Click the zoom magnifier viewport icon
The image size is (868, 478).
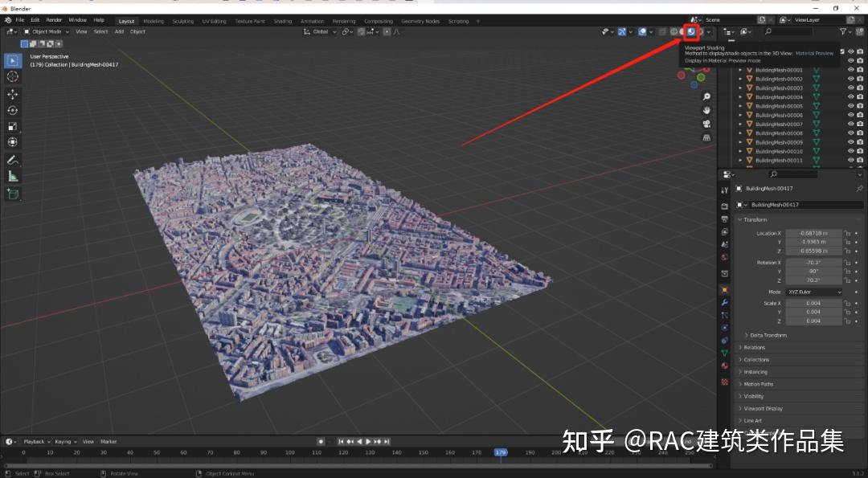706,97
